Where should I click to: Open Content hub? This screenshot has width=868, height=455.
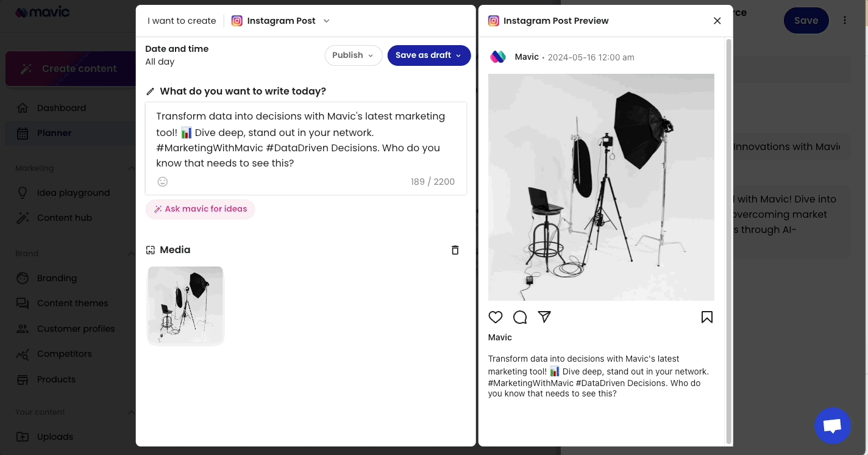click(x=65, y=218)
